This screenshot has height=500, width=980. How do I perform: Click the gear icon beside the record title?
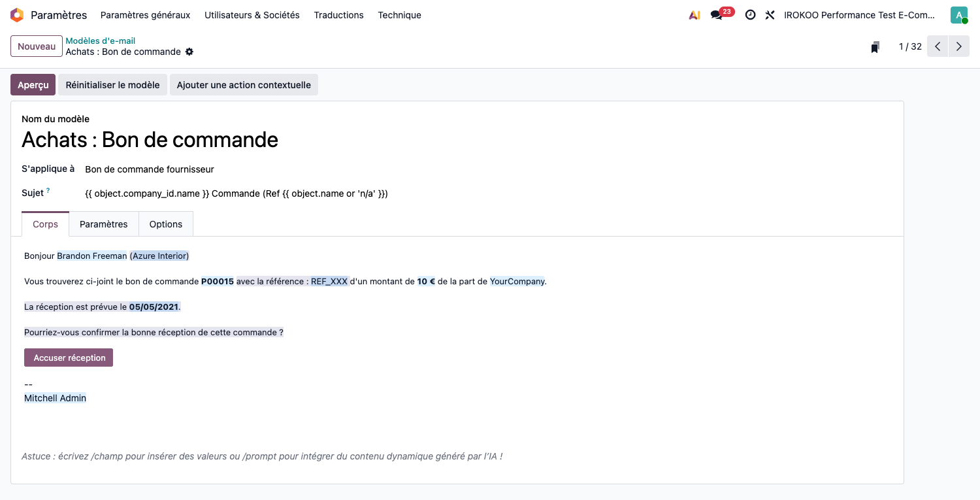point(189,52)
